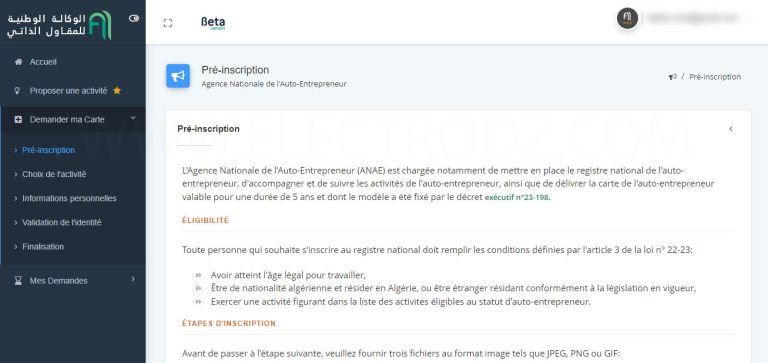Open the user profile avatar
This screenshot has height=363, width=768.
[x=627, y=19]
